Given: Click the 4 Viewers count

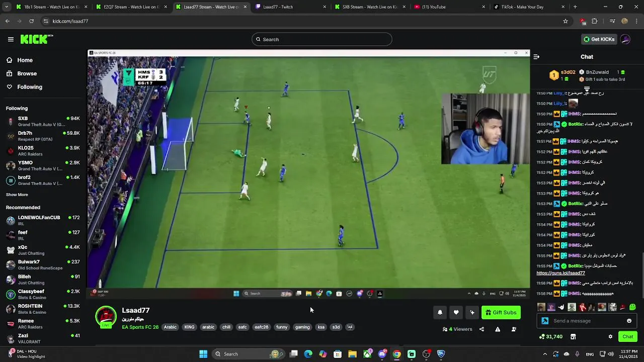Looking at the screenshot, I should [x=457, y=329].
